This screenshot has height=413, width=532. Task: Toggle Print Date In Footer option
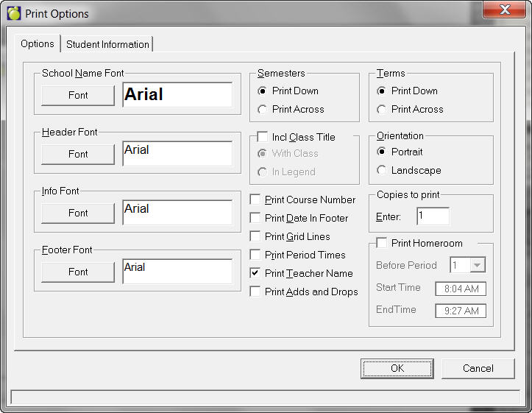(255, 218)
